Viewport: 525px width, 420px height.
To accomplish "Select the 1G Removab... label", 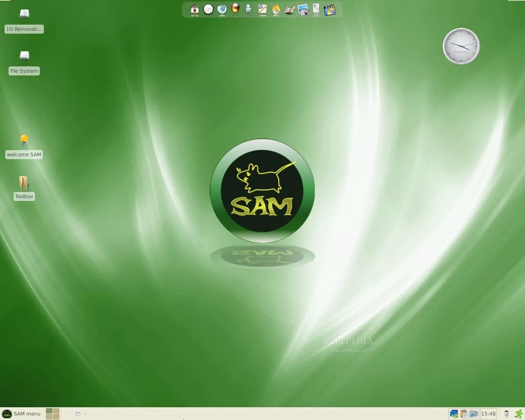I will [x=24, y=29].
